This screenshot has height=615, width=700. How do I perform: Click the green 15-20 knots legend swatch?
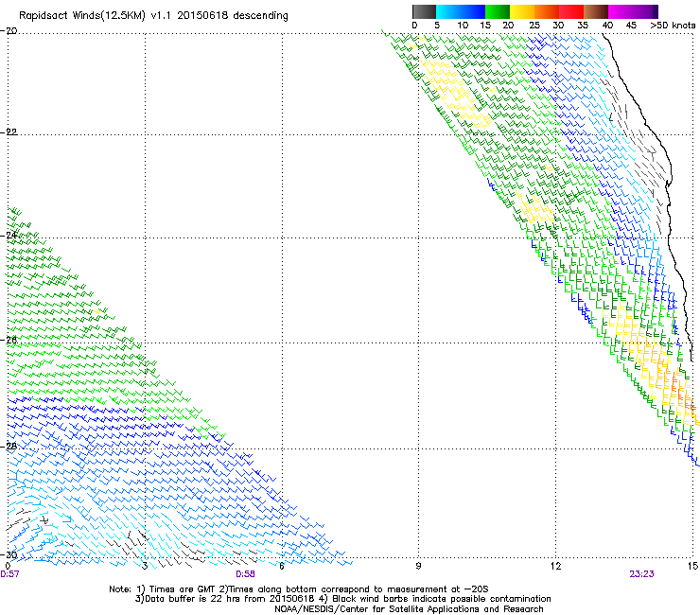point(497,11)
